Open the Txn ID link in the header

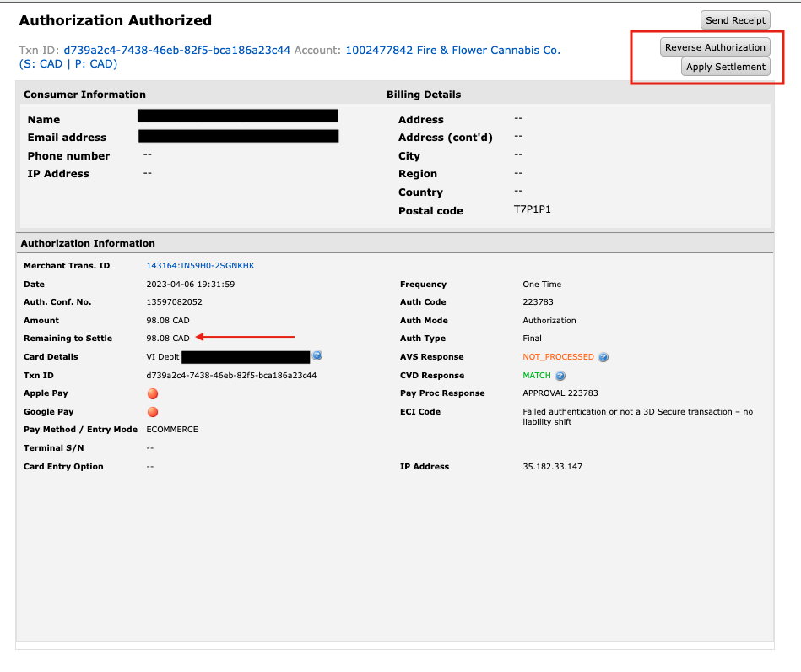point(176,51)
